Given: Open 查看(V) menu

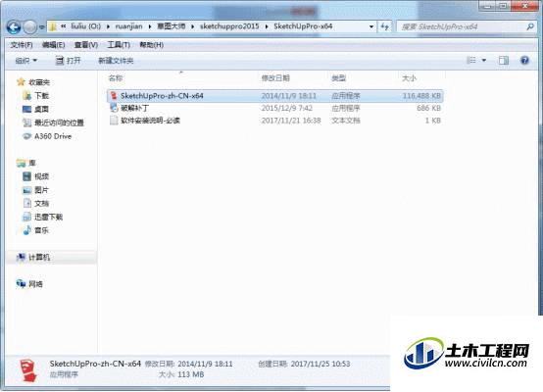Looking at the screenshot, I should [x=86, y=45].
